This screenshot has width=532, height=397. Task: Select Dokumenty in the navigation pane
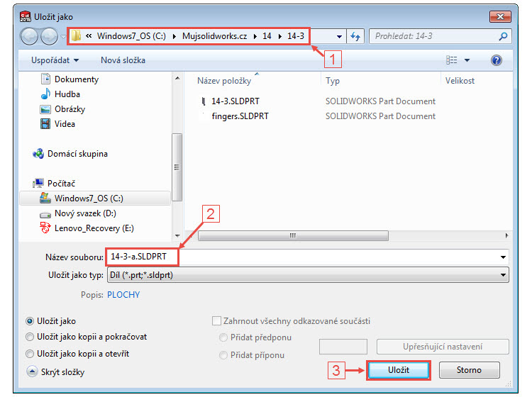click(x=77, y=79)
